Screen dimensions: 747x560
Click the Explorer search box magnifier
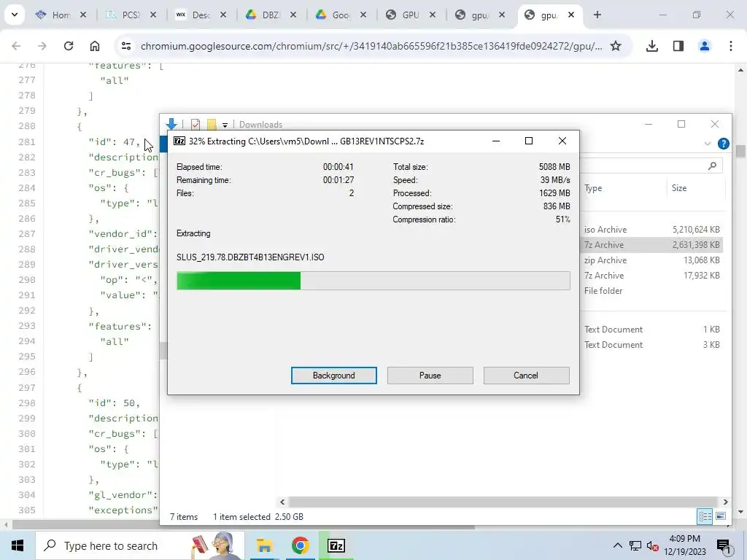point(712,166)
